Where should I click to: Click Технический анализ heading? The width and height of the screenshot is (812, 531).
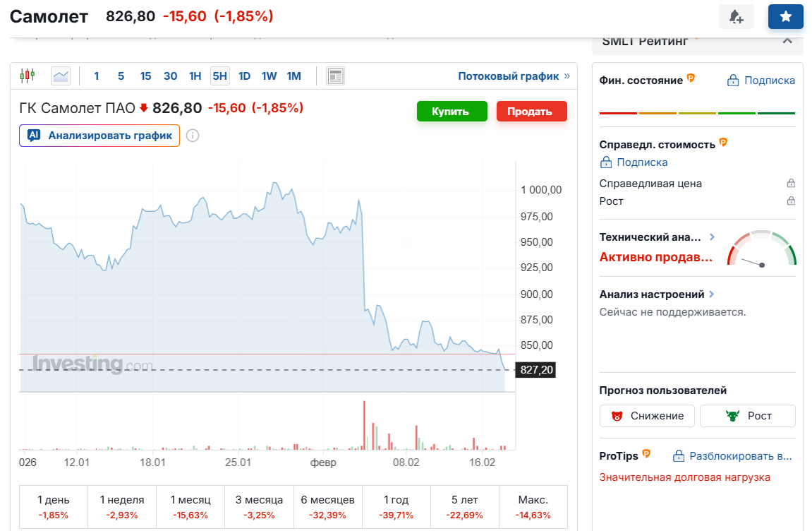[x=650, y=237]
